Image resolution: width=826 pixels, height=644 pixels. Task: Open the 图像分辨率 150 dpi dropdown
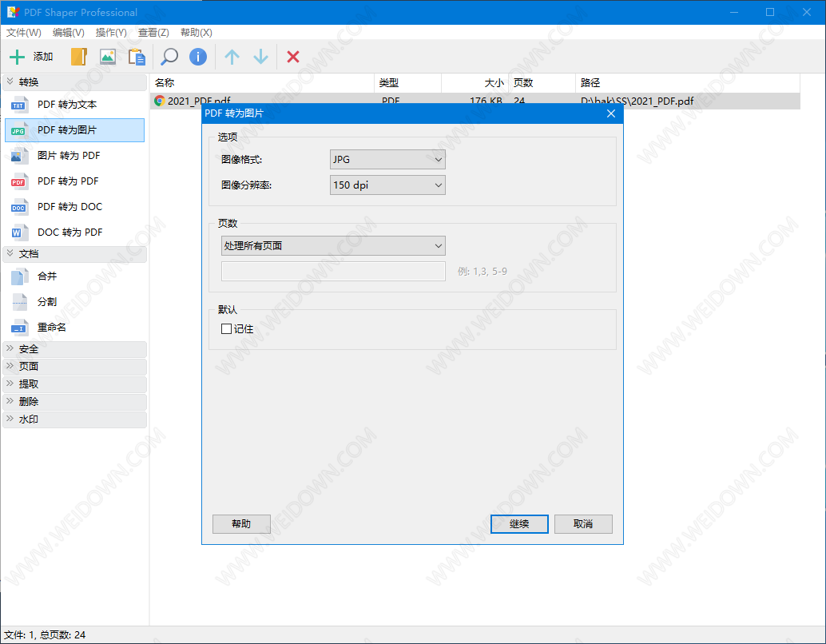pos(387,185)
